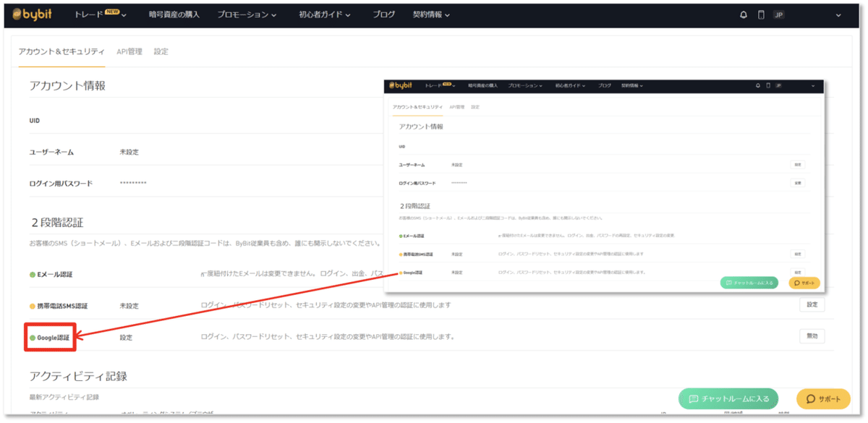Click the 携帯電話SMS認証 label on the main page
Image resolution: width=868 pixels, height=423 pixels.
click(64, 306)
